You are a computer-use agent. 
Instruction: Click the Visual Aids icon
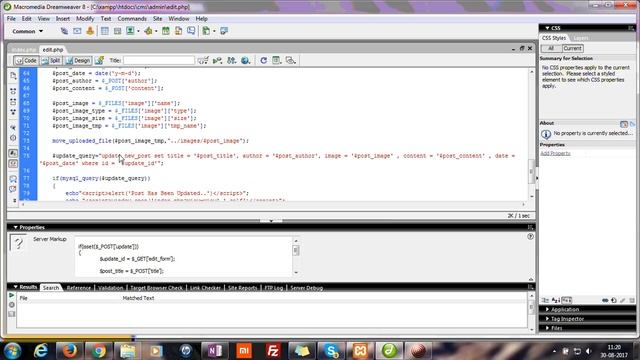[291, 60]
